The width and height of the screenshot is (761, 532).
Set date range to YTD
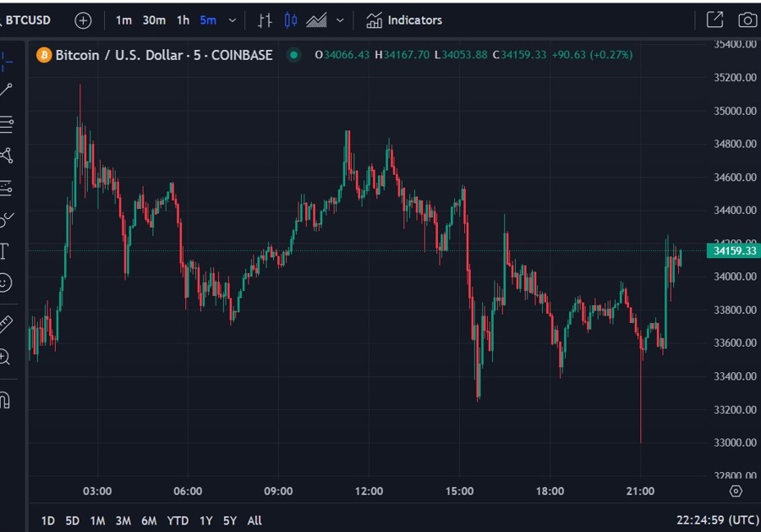click(x=178, y=521)
